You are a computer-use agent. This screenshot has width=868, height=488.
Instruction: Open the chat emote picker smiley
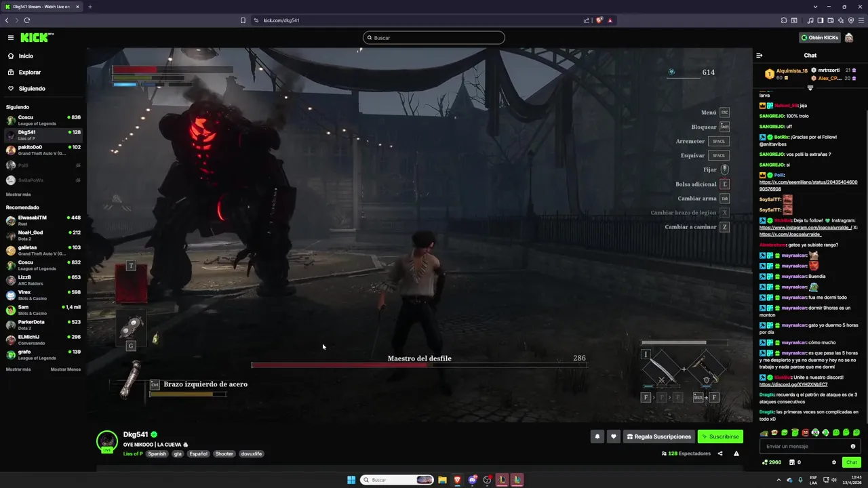[853, 446]
